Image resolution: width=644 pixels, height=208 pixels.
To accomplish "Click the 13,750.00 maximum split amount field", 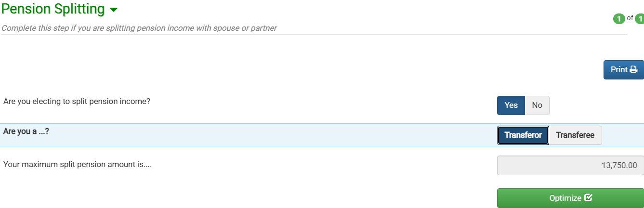I will (570, 165).
